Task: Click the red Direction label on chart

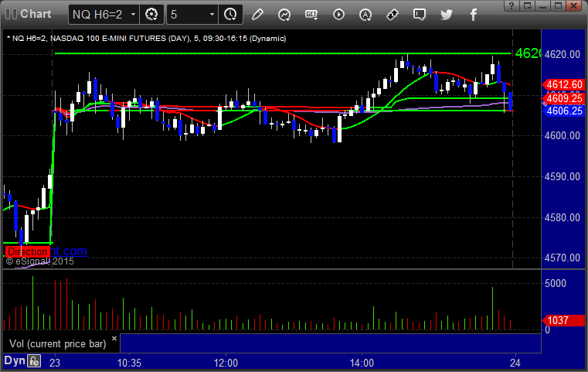Action: [27, 251]
